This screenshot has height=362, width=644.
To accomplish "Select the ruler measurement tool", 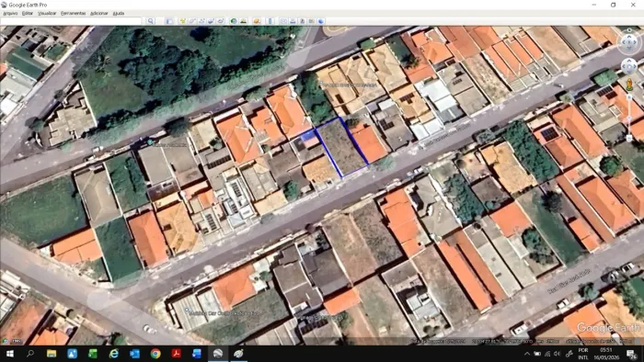I will point(270,21).
